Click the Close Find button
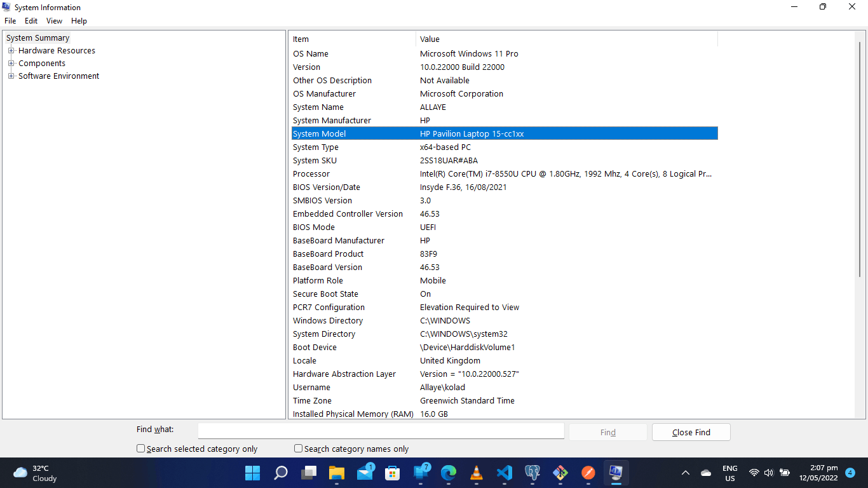 (x=691, y=432)
